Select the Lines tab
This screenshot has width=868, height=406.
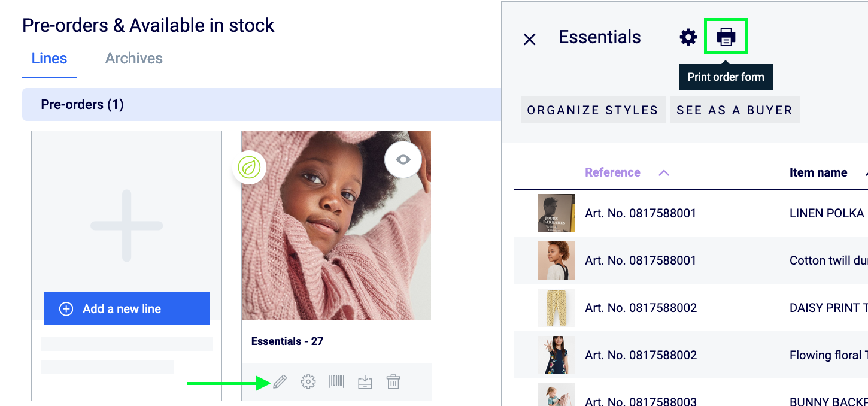tap(49, 59)
